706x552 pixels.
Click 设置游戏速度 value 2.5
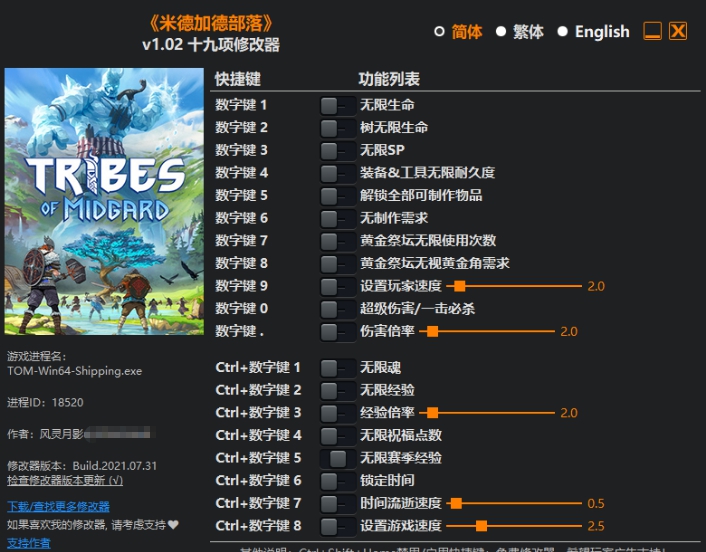pyautogui.click(x=596, y=526)
